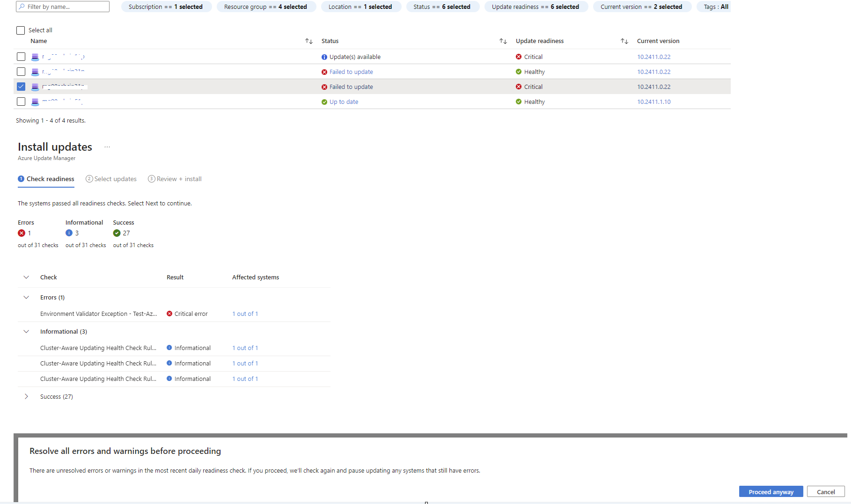The image size is (851, 504).
Task: Click the VM icon on the first machine row
Action: pyautogui.click(x=35, y=56)
